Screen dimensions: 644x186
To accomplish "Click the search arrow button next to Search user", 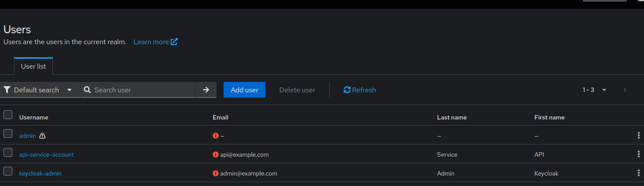I will (206, 90).
